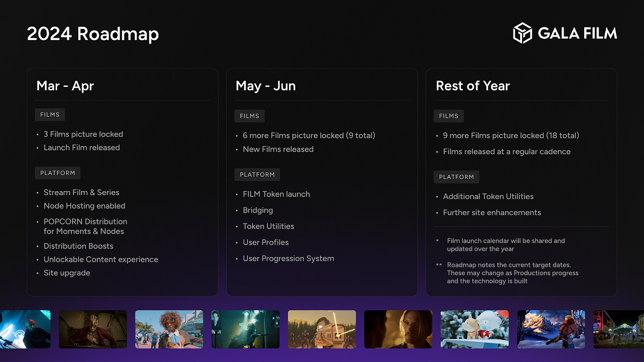Click 'Site upgrade' item
The height and width of the screenshot is (362, 644).
(67, 273)
